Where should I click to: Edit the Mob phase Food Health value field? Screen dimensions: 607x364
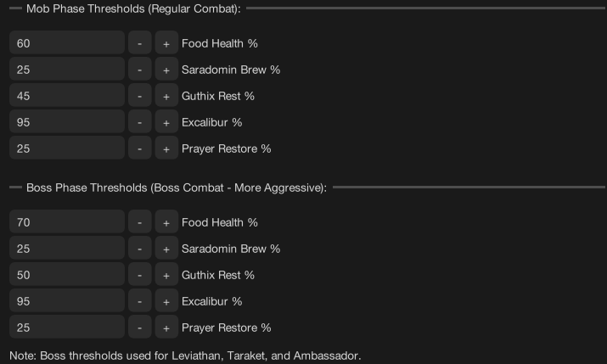(67, 43)
